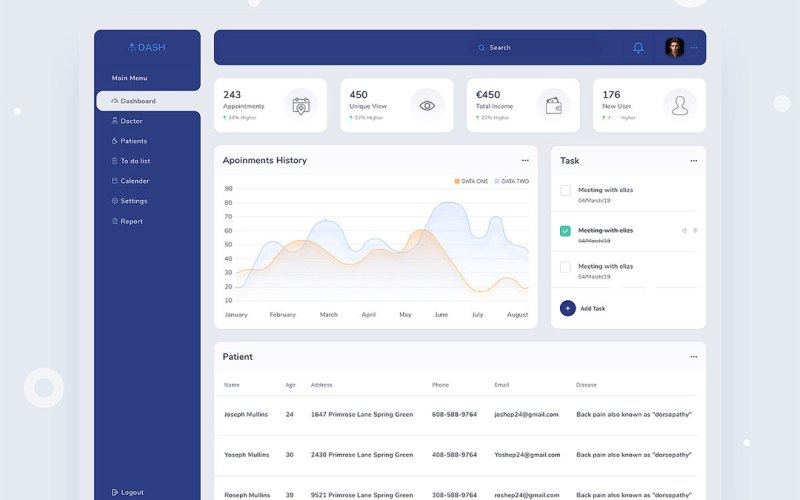The image size is (800, 500).
Task: Open the Apoinments History options menu
Action: click(x=525, y=160)
